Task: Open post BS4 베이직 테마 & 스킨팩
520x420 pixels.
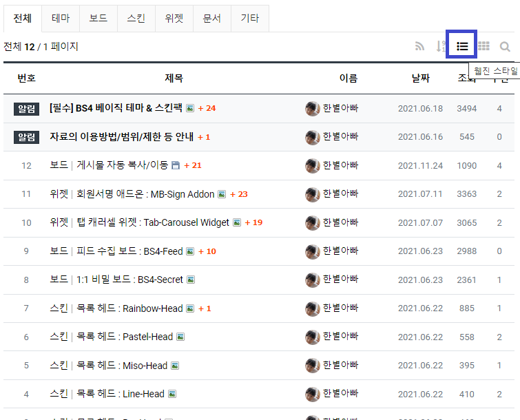Action: pos(116,108)
